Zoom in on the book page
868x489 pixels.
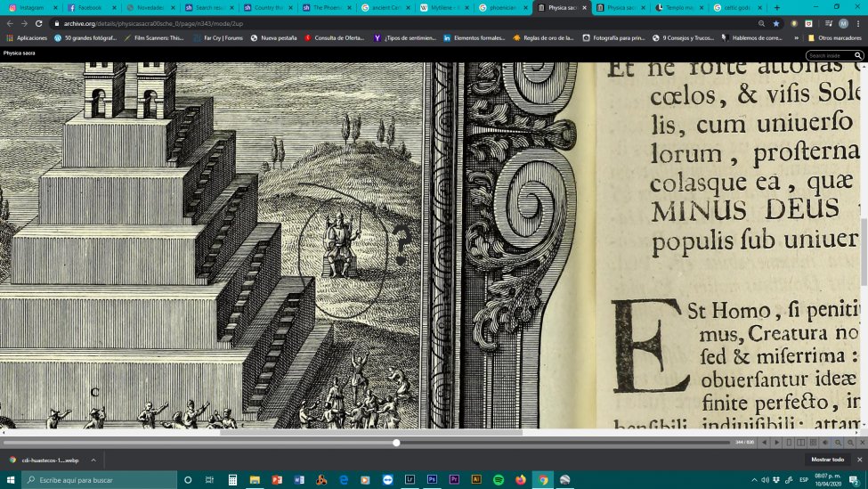point(849,443)
